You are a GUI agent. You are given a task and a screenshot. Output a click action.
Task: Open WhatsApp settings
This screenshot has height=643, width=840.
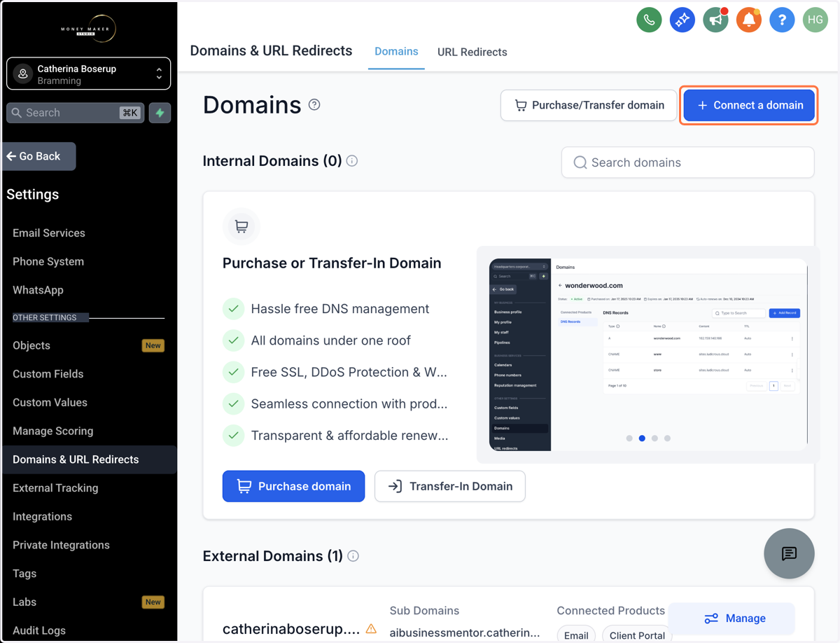click(x=38, y=290)
